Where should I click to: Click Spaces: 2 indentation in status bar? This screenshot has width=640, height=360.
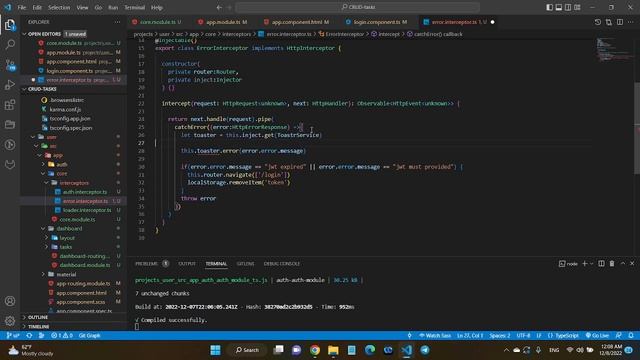(500, 336)
